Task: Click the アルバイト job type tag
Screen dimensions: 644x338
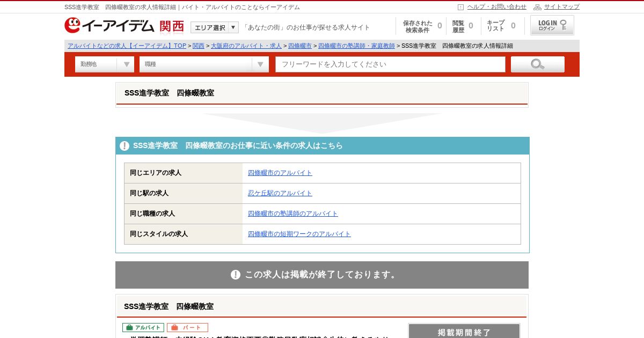Action: pyautogui.click(x=143, y=327)
